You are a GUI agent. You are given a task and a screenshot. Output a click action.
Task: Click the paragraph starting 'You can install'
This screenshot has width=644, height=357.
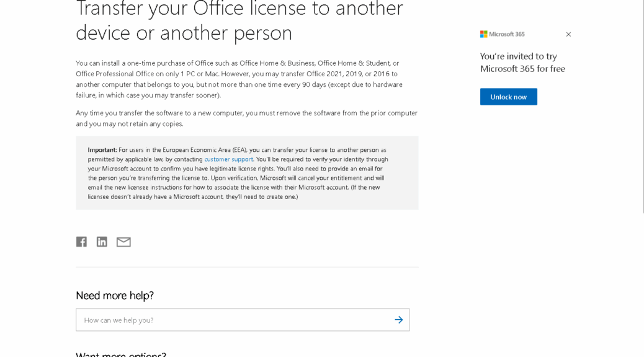pos(239,79)
